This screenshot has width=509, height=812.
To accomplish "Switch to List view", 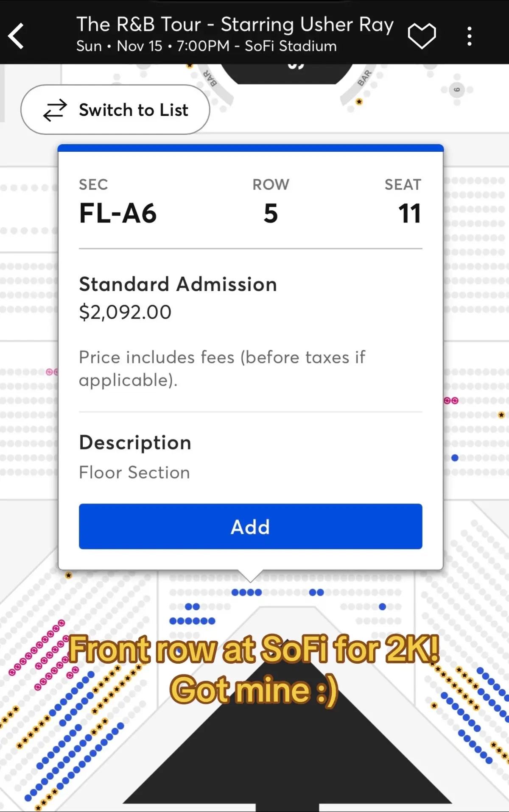I will (115, 110).
